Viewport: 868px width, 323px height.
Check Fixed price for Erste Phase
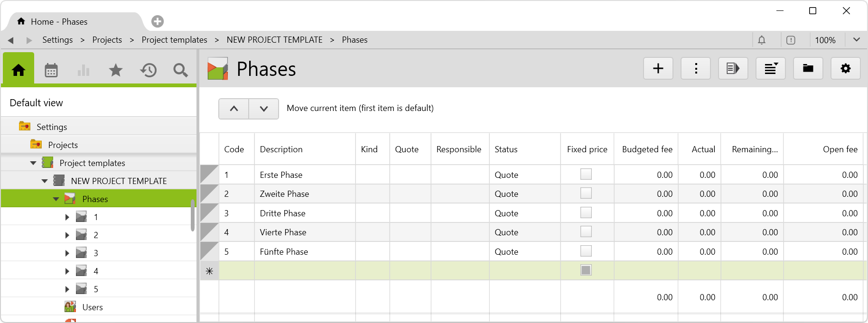coord(586,175)
